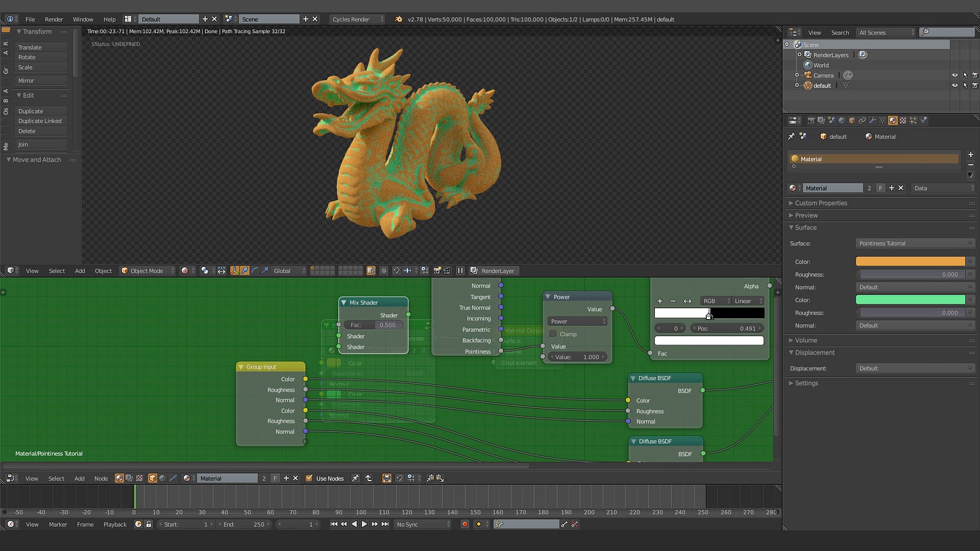Select shader nodes type in node editor header

click(119, 478)
